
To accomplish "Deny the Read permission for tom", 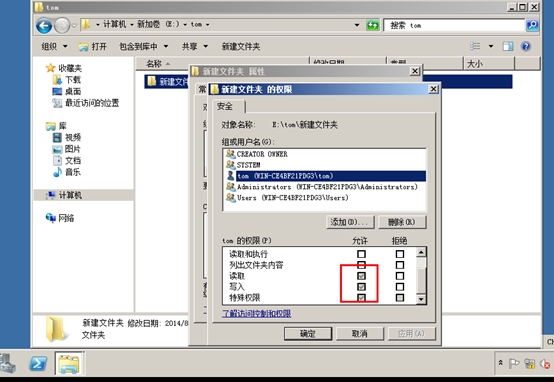I will click(400, 276).
